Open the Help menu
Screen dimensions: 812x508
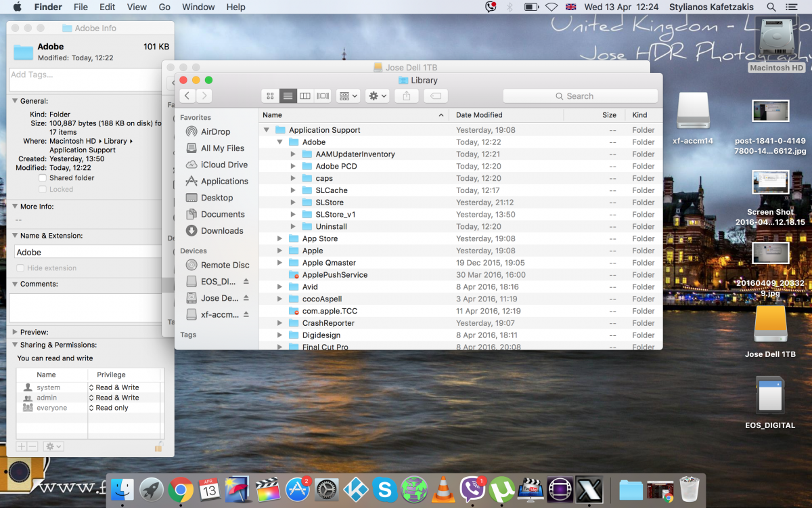click(235, 7)
